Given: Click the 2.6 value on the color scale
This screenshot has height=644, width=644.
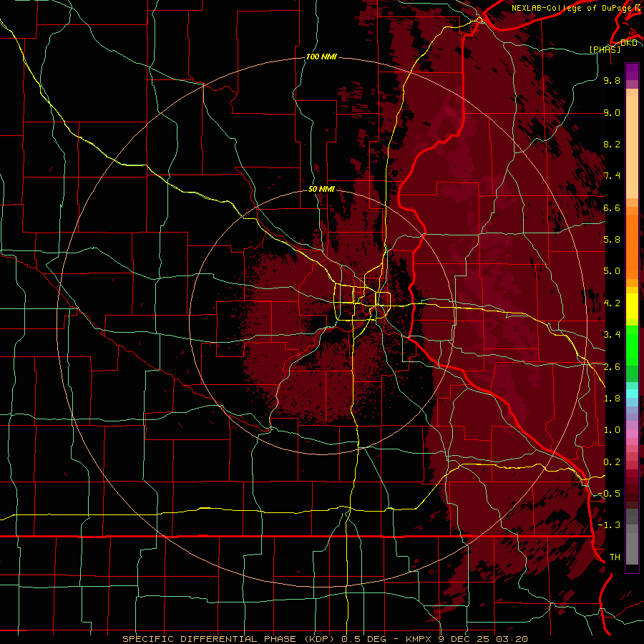Looking at the screenshot, I should [x=612, y=367].
